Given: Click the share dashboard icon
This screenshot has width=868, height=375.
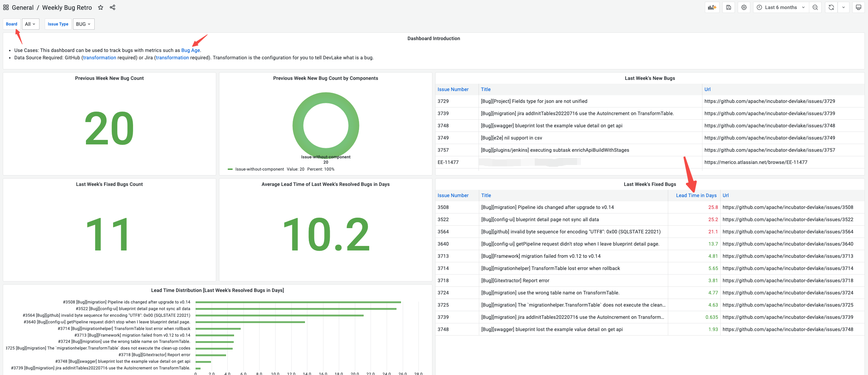Looking at the screenshot, I should pos(112,7).
